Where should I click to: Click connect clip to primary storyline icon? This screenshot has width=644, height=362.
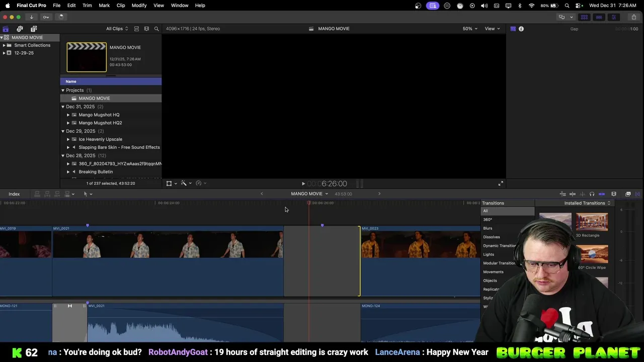pos(37,194)
